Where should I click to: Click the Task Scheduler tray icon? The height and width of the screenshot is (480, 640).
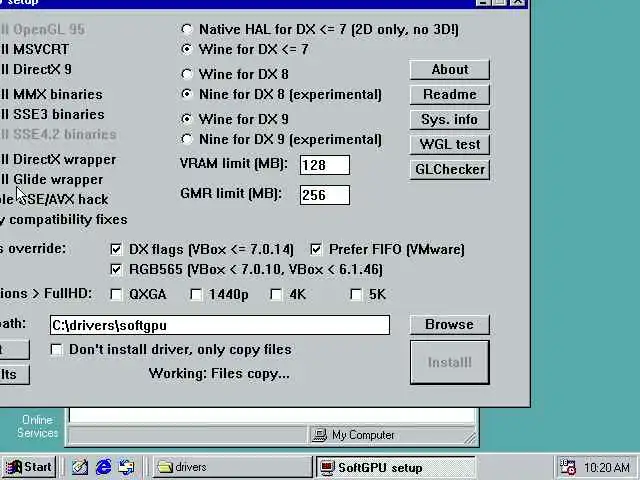point(567,467)
